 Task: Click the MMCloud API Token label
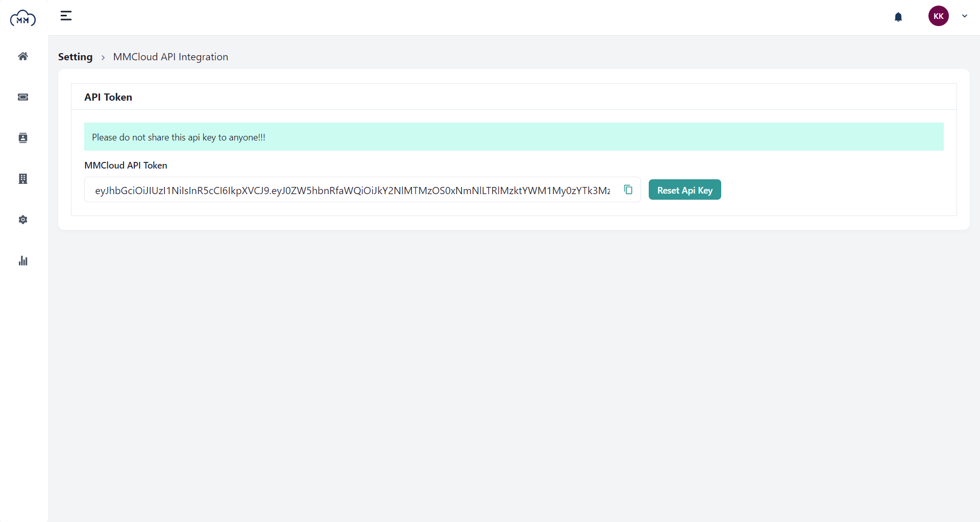(126, 165)
